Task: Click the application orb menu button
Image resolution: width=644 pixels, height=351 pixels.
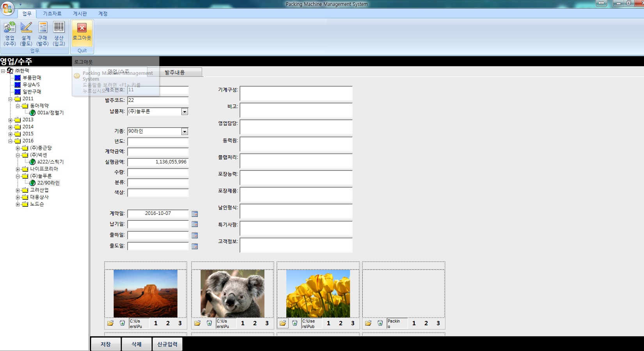Action: click(7, 8)
